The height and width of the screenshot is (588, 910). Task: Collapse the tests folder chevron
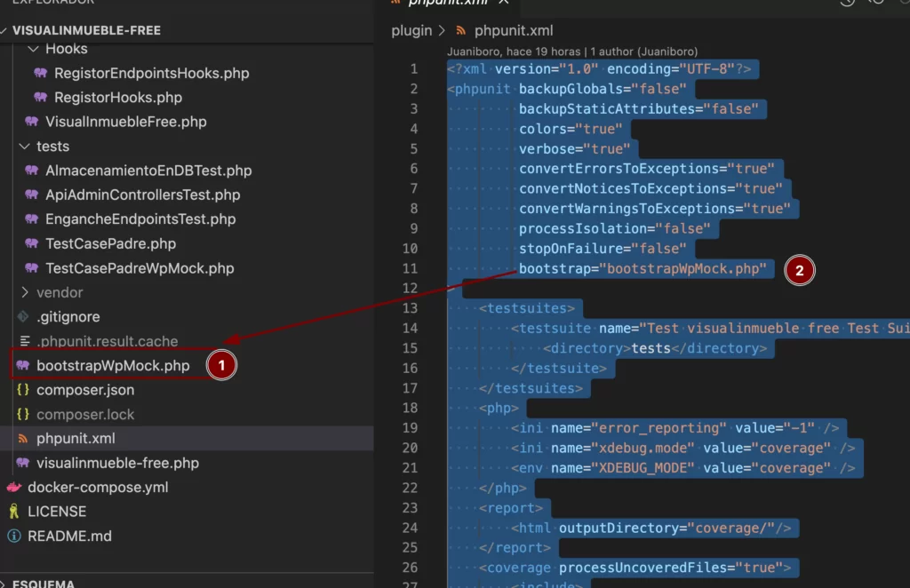(24, 147)
